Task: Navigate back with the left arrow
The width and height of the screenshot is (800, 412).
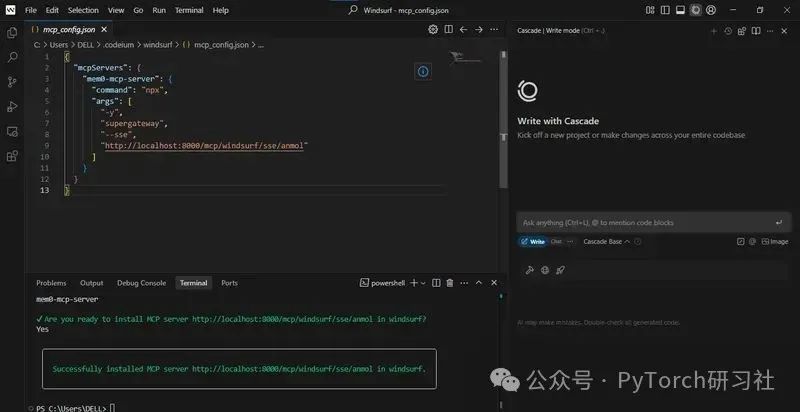Action: click(463, 30)
